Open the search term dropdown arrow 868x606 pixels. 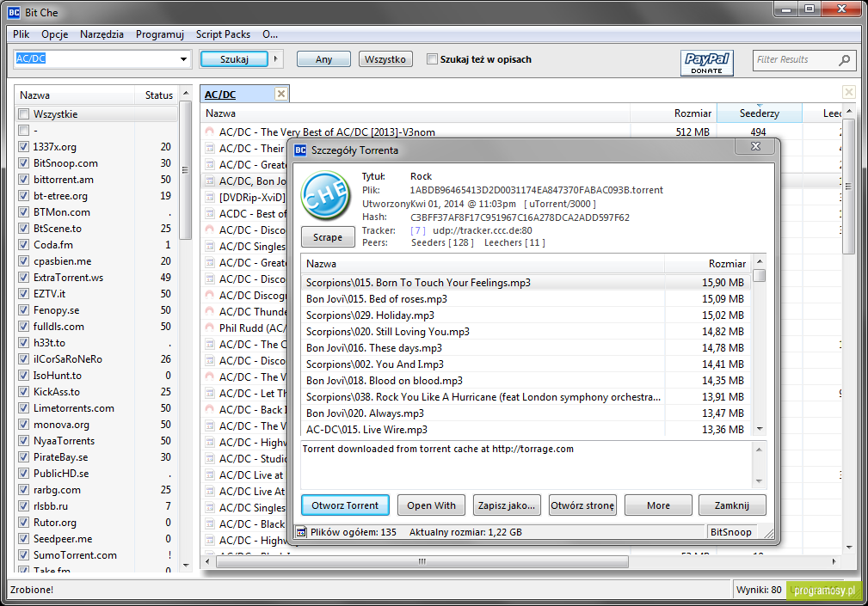(183, 59)
